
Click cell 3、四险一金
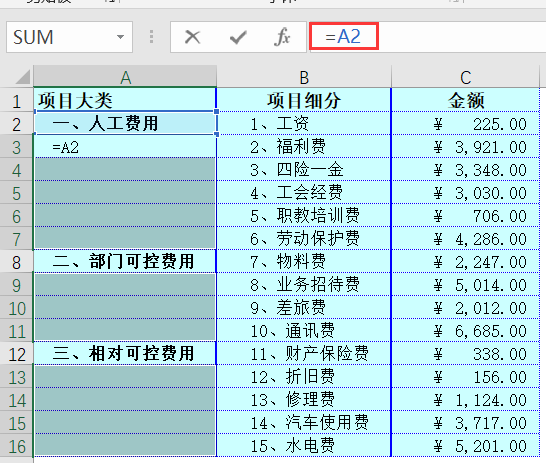point(304,169)
